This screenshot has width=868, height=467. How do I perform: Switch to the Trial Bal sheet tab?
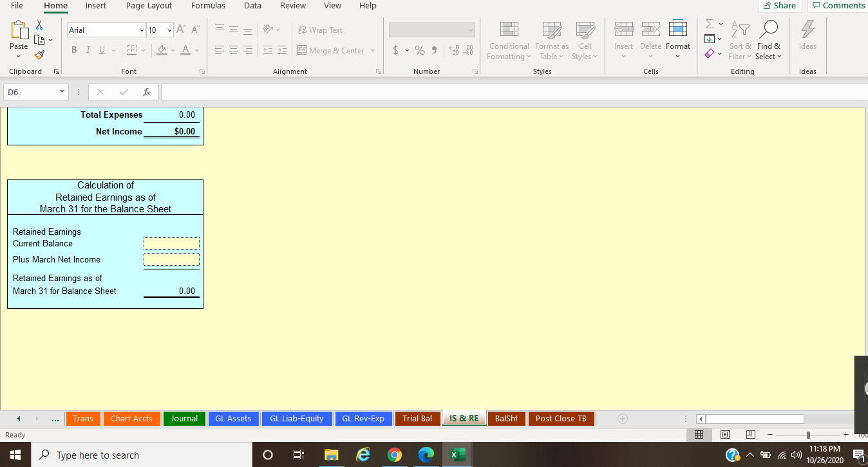[417, 419]
